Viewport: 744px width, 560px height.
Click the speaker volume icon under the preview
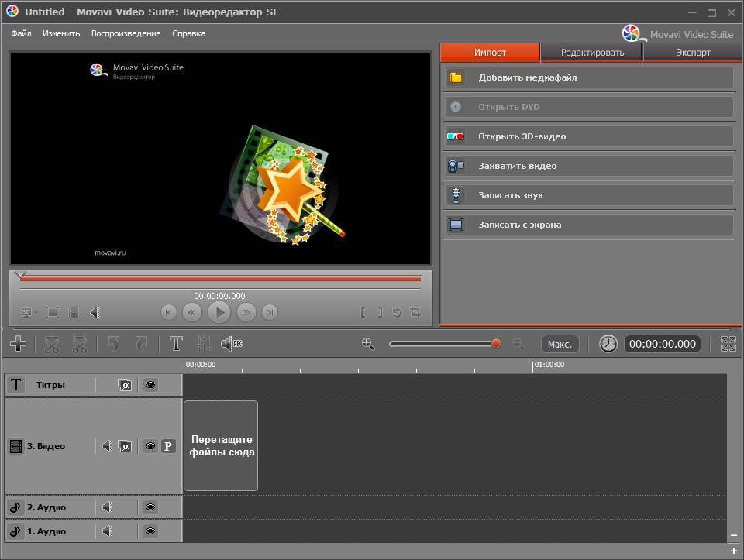tap(95, 312)
